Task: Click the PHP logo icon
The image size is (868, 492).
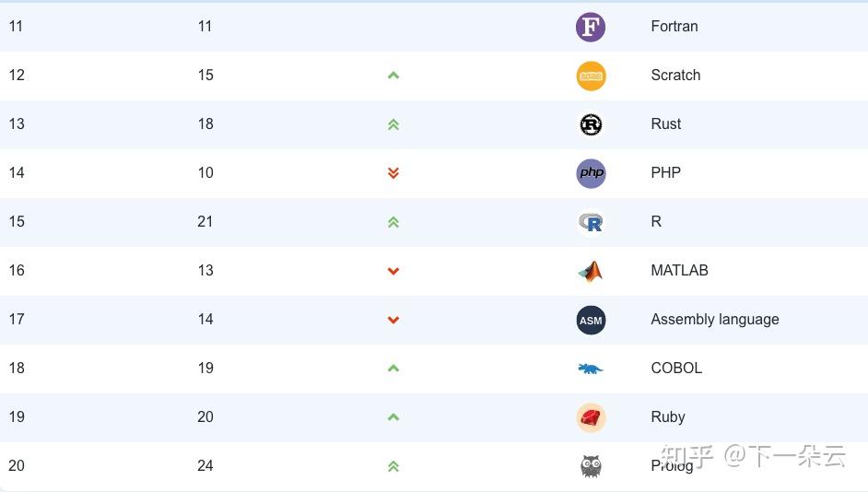Action: (x=591, y=173)
